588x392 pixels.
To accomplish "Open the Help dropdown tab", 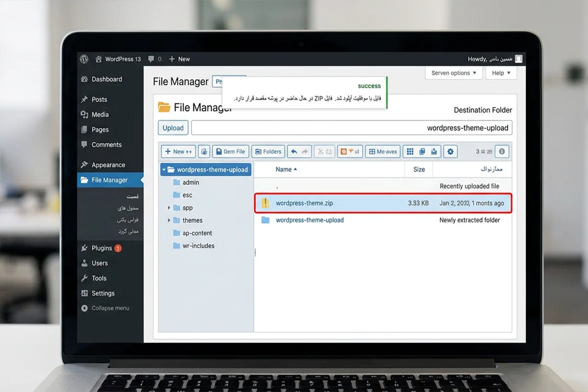I will [x=501, y=73].
